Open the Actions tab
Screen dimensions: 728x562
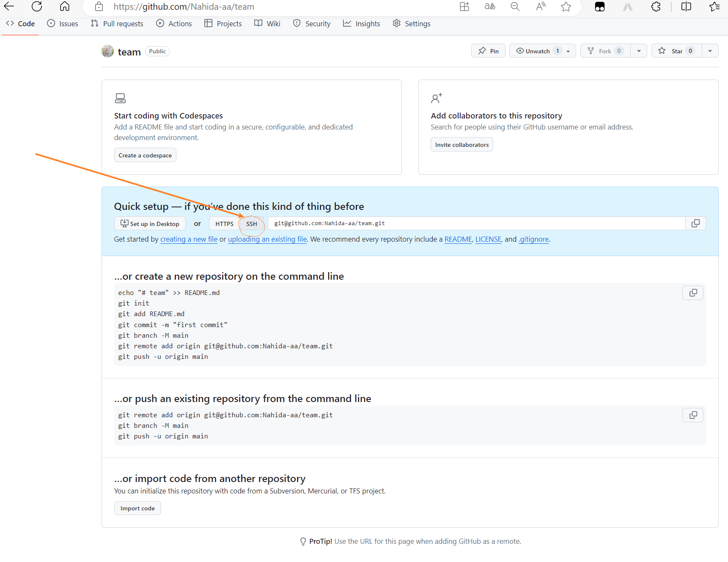coord(174,24)
